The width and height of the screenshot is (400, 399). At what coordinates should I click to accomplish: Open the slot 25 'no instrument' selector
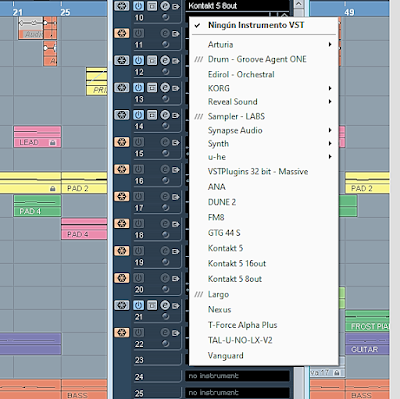click(237, 393)
